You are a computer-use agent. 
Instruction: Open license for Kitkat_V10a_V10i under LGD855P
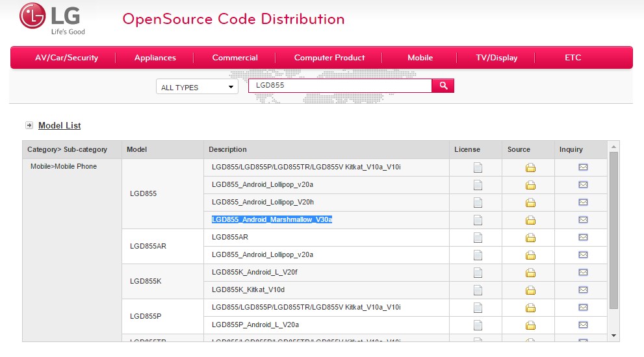click(x=478, y=308)
